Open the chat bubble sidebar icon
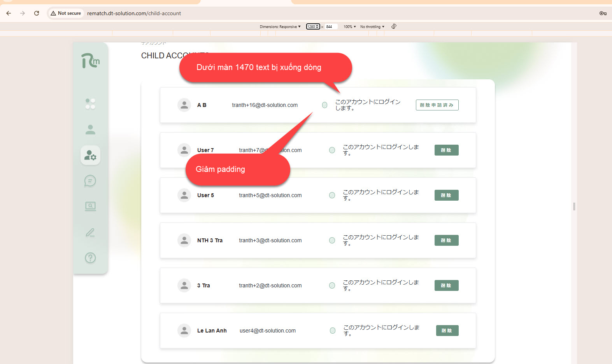Screen dimensions: 612x364 click(90, 181)
